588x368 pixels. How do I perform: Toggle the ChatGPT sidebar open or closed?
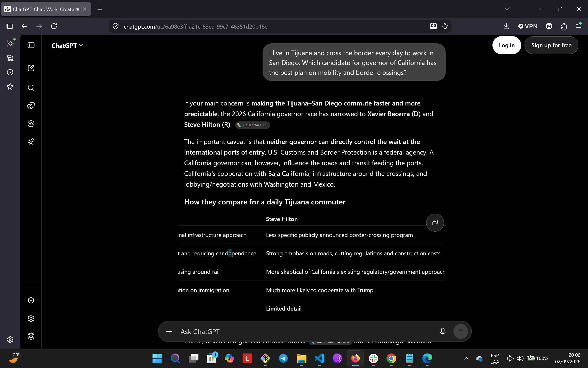click(x=31, y=45)
